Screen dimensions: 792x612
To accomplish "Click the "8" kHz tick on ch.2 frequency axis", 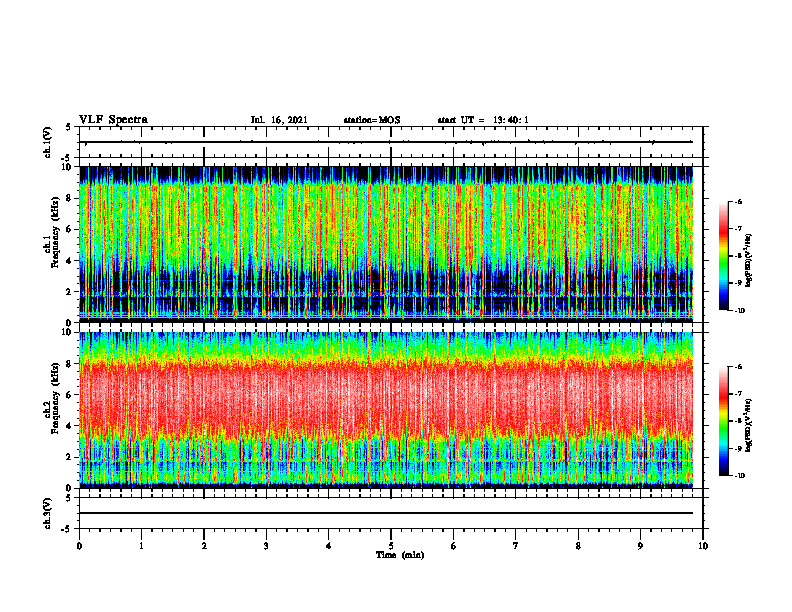I will tap(71, 364).
